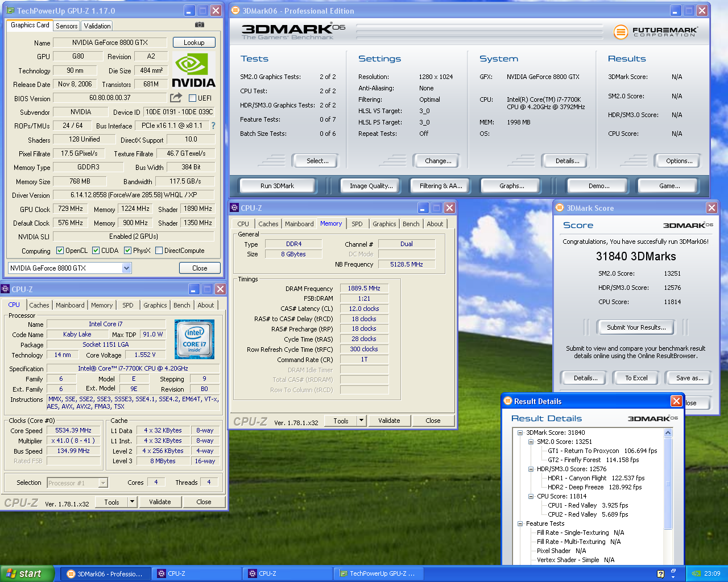Click Details... button in 3DMark Score window
Image resolution: width=728 pixels, height=582 pixels.
pos(585,378)
